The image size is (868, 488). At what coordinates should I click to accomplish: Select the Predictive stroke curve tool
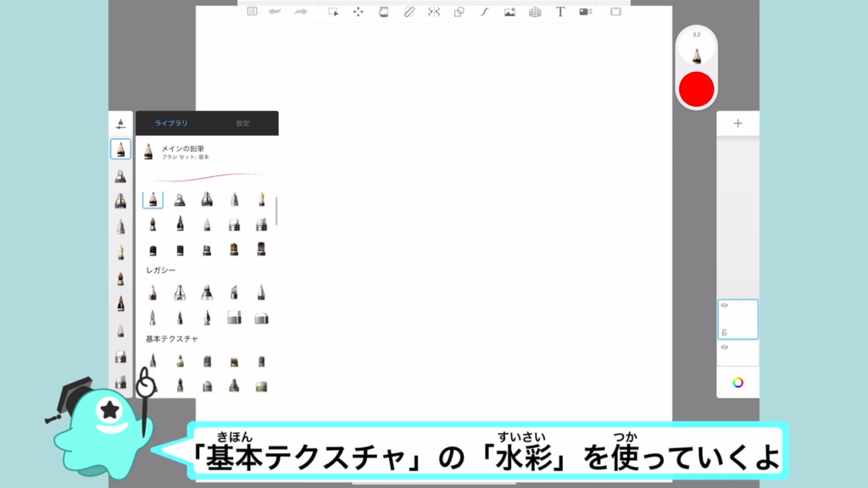[484, 12]
